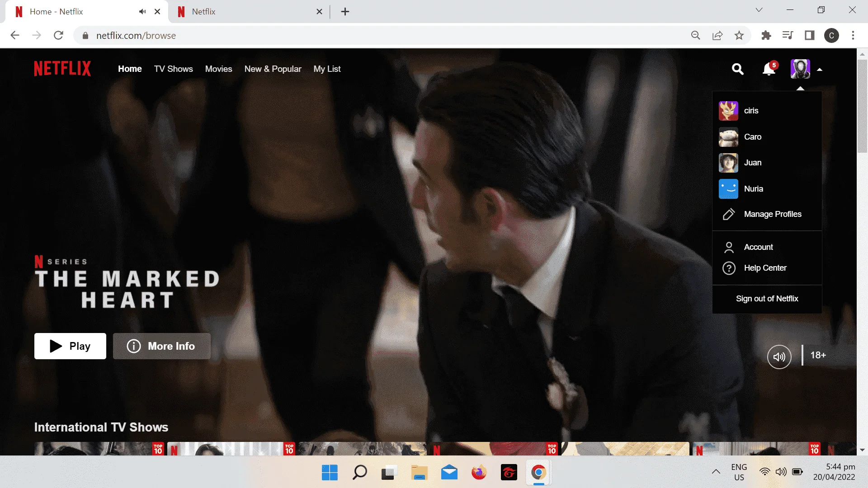Reload the page
868x488 pixels.
pyautogui.click(x=58, y=35)
